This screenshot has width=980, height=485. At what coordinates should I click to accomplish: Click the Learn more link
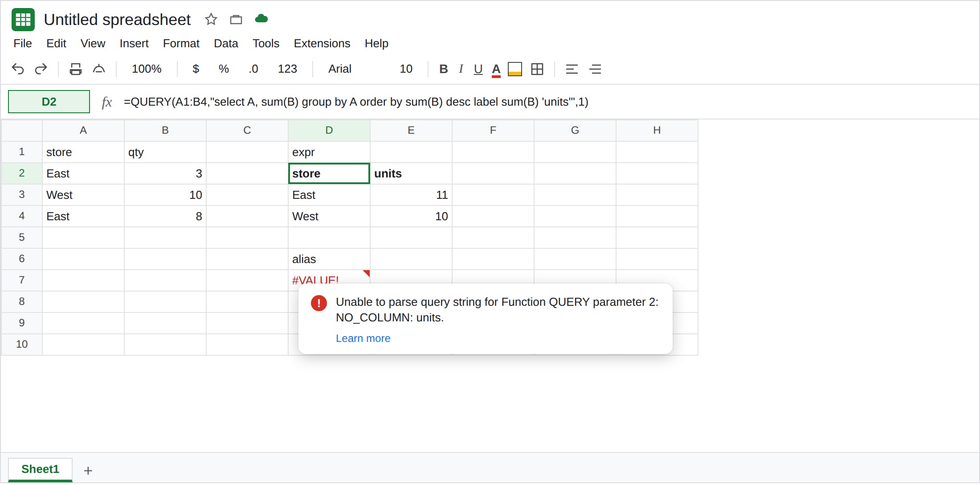[x=363, y=338]
